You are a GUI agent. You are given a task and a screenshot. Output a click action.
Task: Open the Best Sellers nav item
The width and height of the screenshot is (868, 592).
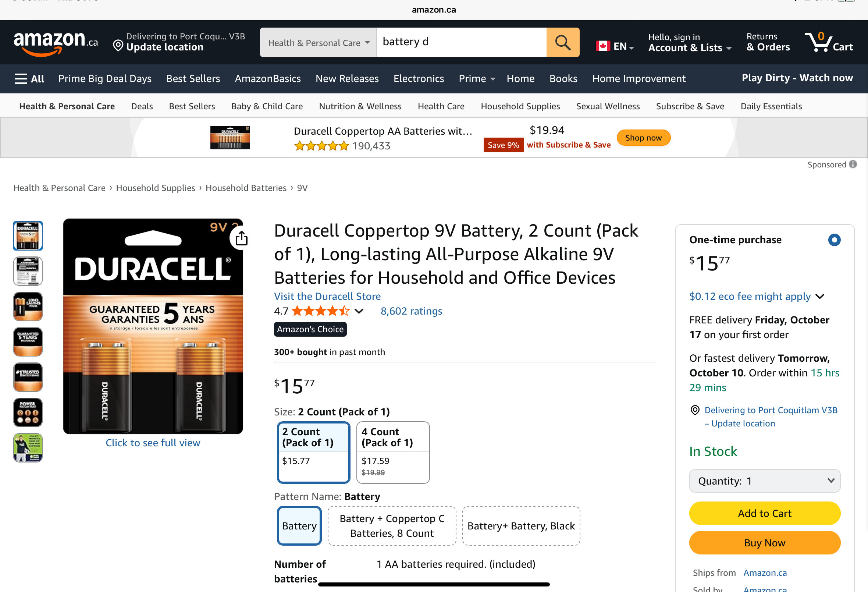click(193, 78)
